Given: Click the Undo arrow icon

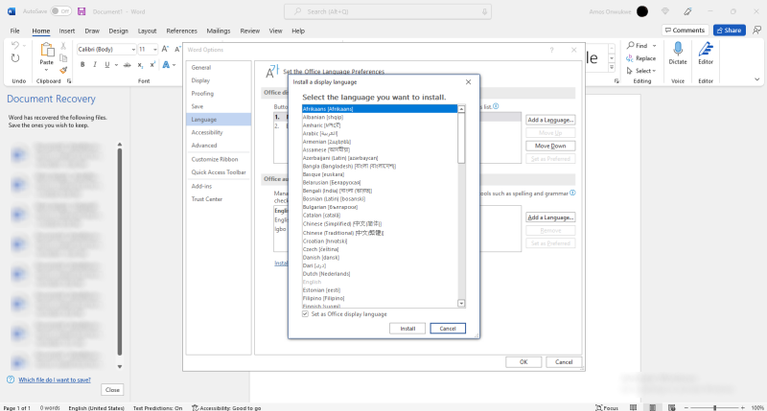Looking at the screenshot, I should 15,46.
